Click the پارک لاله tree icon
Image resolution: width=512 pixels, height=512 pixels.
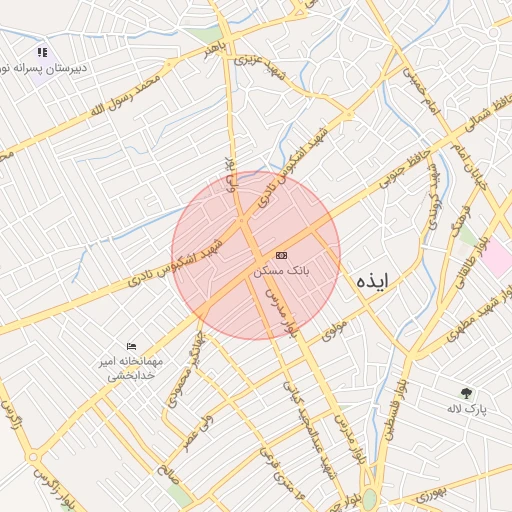click(x=466, y=393)
